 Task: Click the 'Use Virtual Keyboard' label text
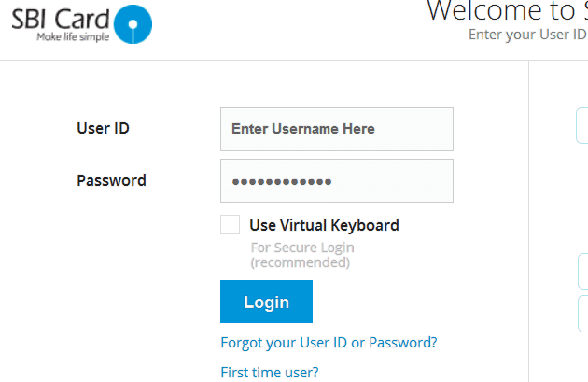coord(324,225)
